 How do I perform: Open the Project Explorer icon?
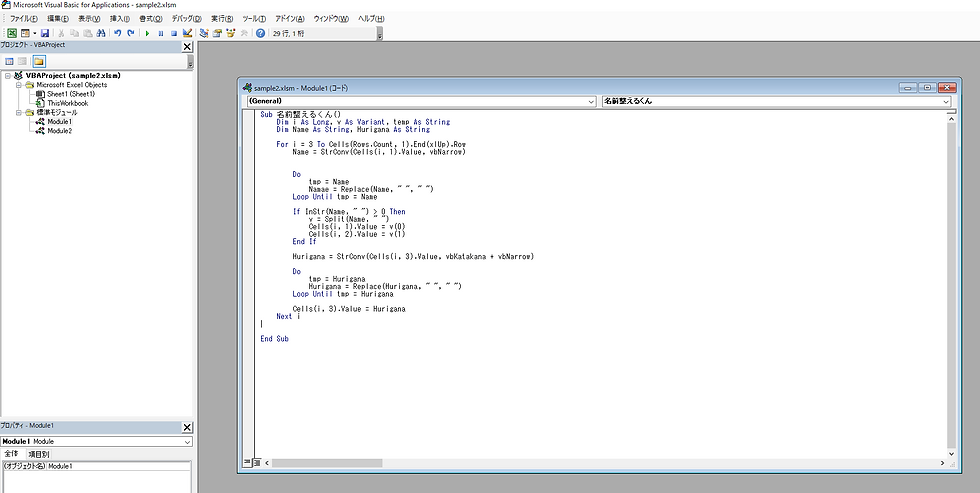[204, 33]
